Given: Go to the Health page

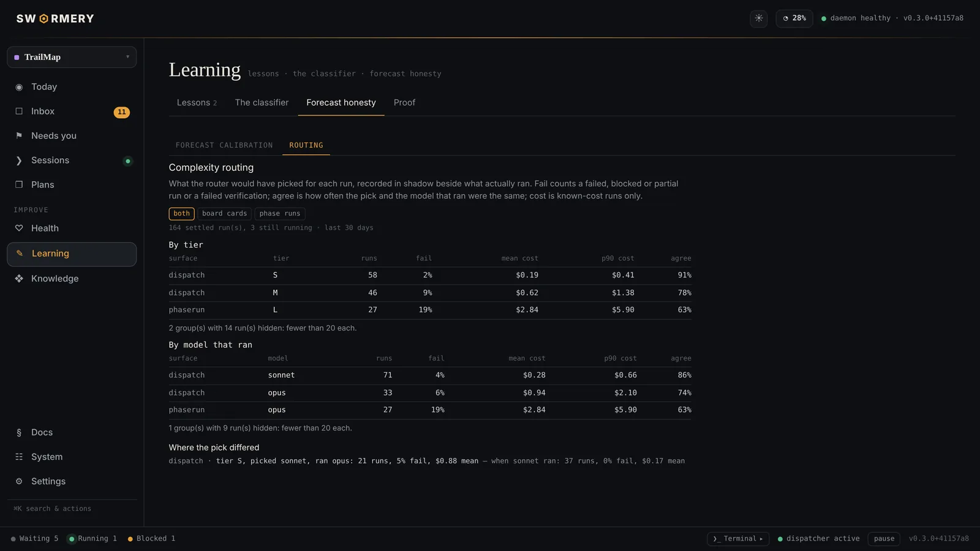Looking at the screenshot, I should 72,228.
